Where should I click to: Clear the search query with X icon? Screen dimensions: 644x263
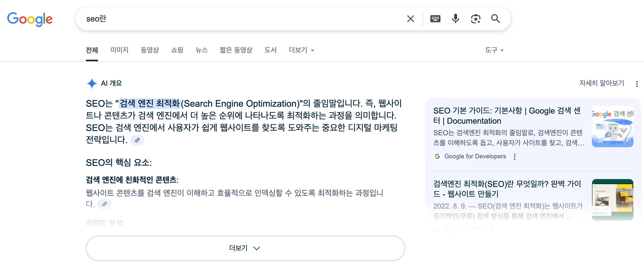click(411, 19)
